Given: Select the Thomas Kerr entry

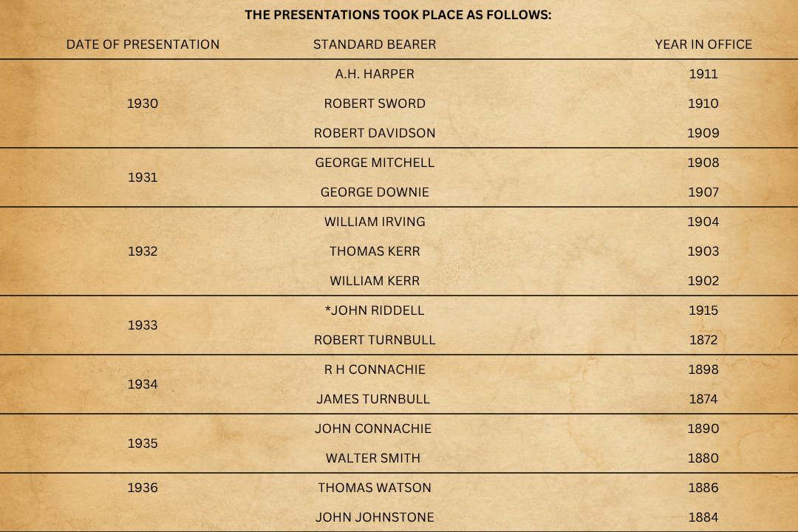Looking at the screenshot, I should [x=375, y=251].
